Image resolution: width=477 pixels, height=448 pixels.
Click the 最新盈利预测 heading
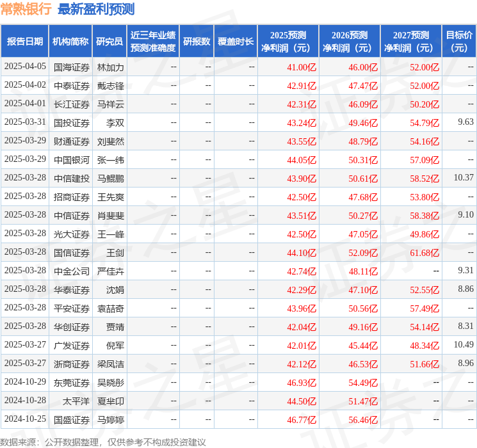[x=96, y=9]
